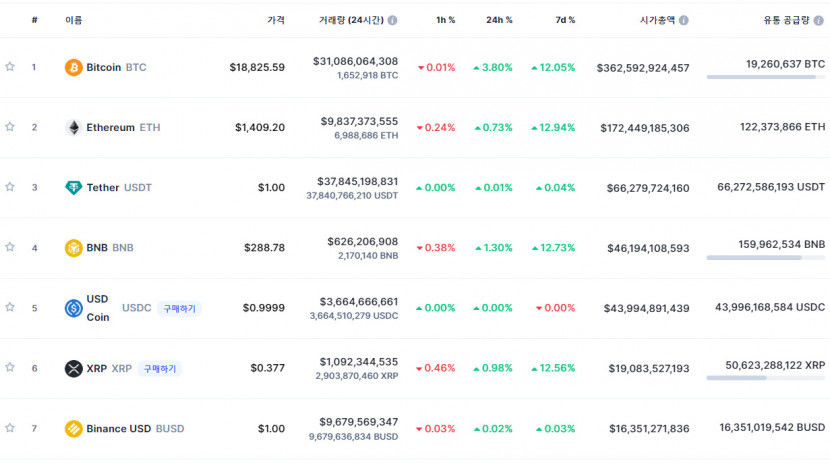The width and height of the screenshot is (830, 464).
Task: Sort table by 가격 column
Action: coord(276,20)
